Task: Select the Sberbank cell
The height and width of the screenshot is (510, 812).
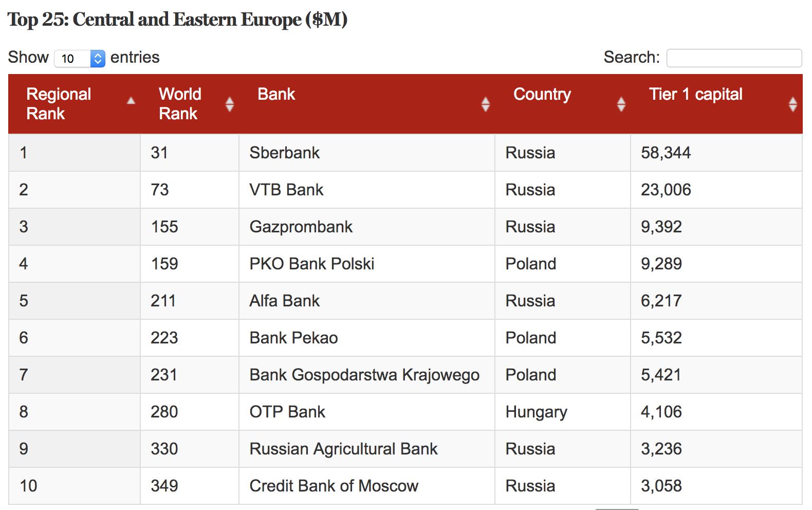Action: coord(285,153)
